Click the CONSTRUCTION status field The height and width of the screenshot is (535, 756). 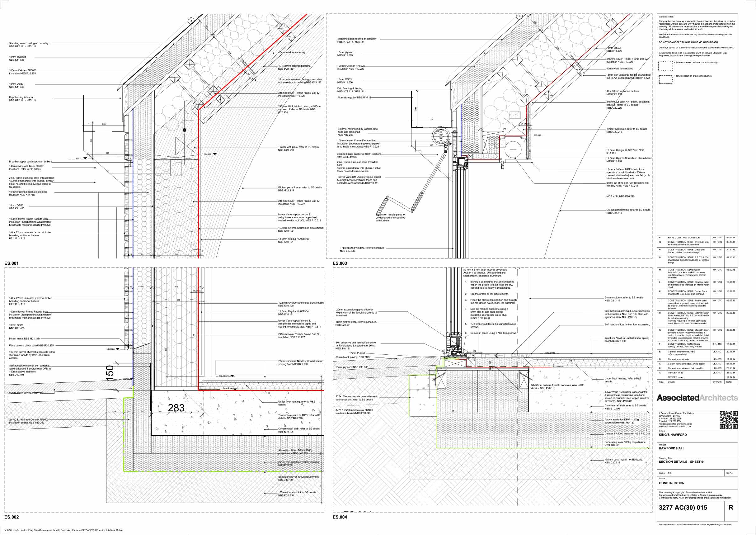[672, 483]
